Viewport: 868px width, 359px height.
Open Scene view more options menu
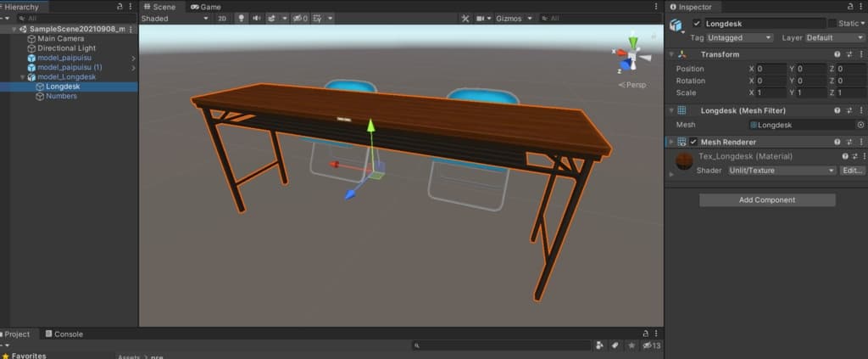[657, 7]
